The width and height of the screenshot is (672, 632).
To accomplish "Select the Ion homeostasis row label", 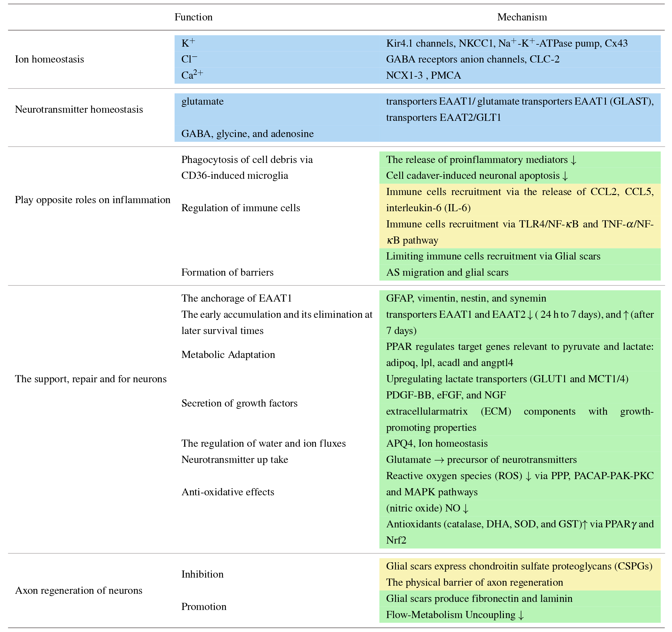I will (49, 59).
